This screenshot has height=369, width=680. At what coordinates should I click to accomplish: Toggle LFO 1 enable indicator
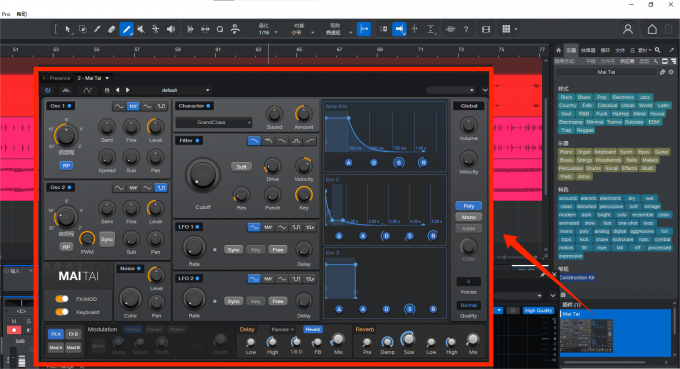coord(197,227)
